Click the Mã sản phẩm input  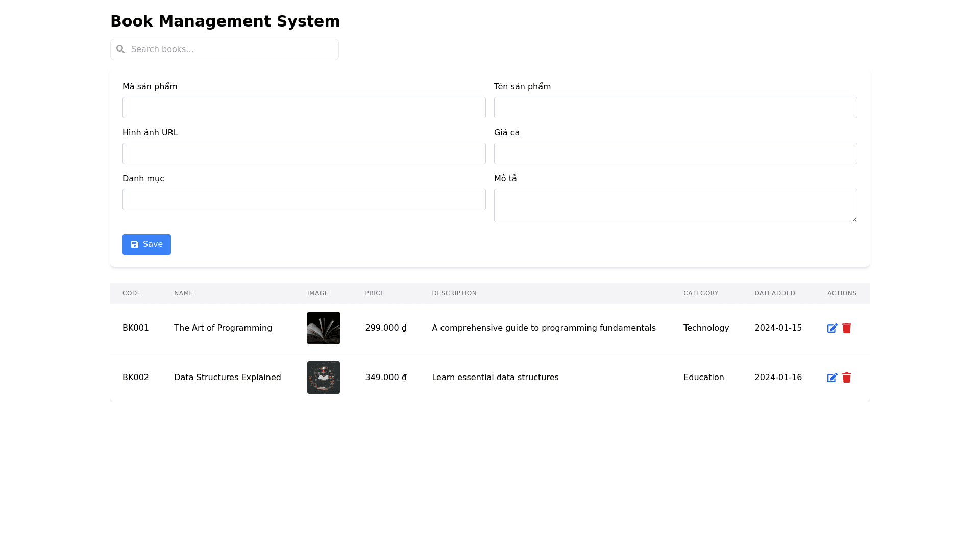[x=304, y=108]
